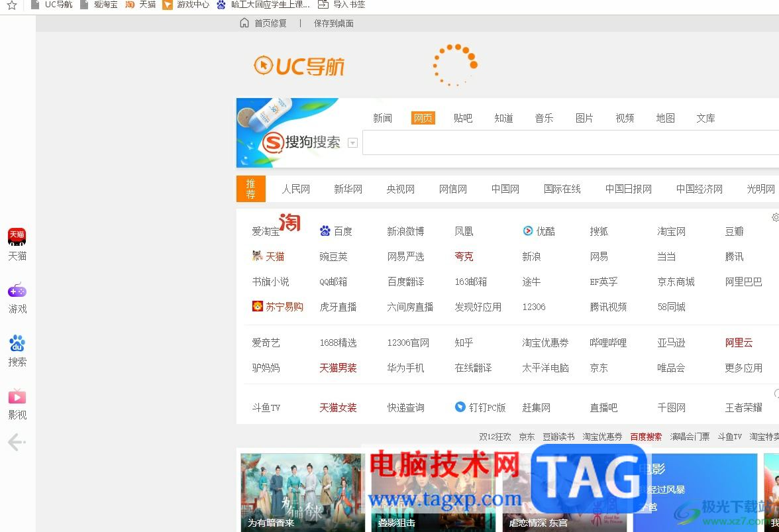Expand the search engine dropdown arrow
The width and height of the screenshot is (779, 532).
point(352,143)
